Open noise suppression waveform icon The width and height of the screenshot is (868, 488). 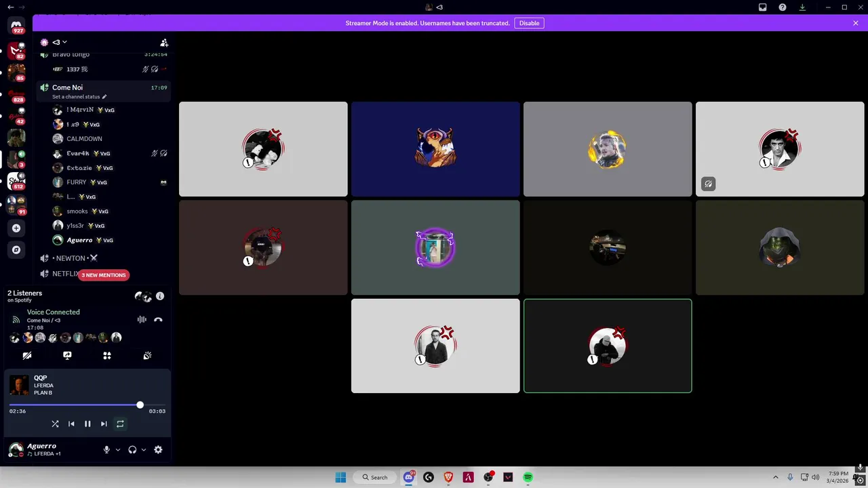(142, 319)
